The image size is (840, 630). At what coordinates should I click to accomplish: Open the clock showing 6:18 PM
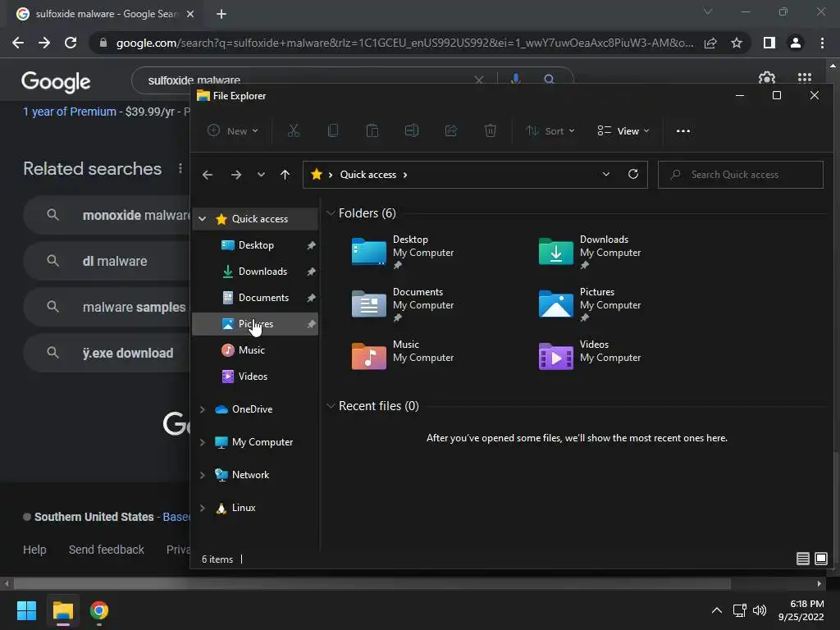801,610
